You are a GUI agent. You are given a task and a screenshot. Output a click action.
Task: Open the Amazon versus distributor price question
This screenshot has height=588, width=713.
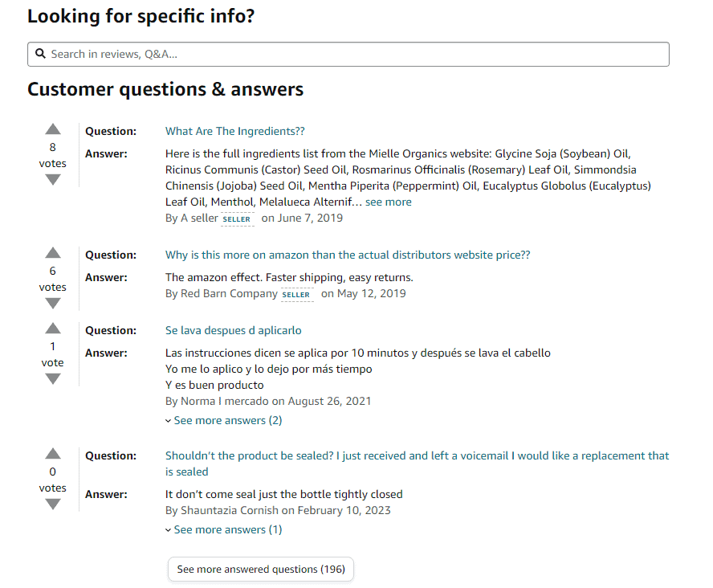[x=348, y=255]
